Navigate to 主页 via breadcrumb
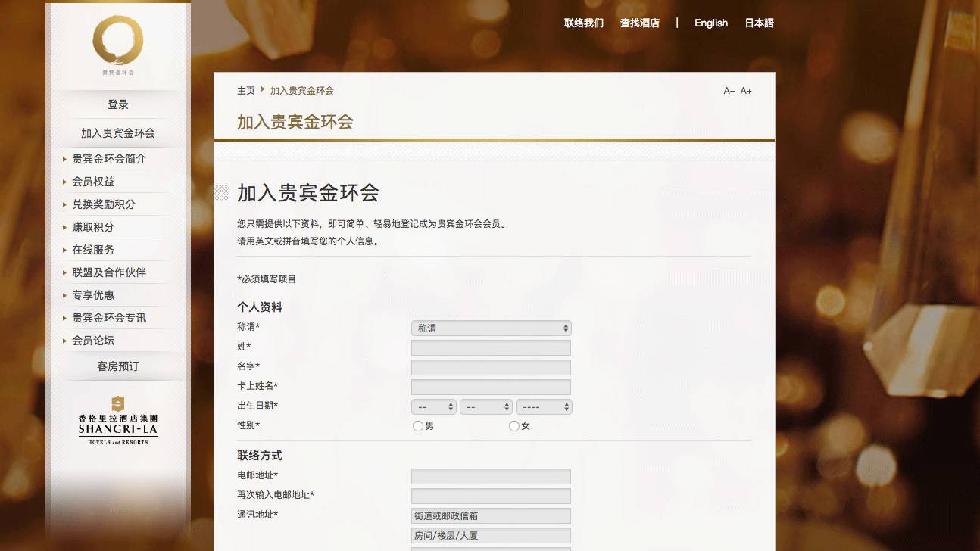The height and width of the screenshot is (551, 980). click(x=245, y=90)
